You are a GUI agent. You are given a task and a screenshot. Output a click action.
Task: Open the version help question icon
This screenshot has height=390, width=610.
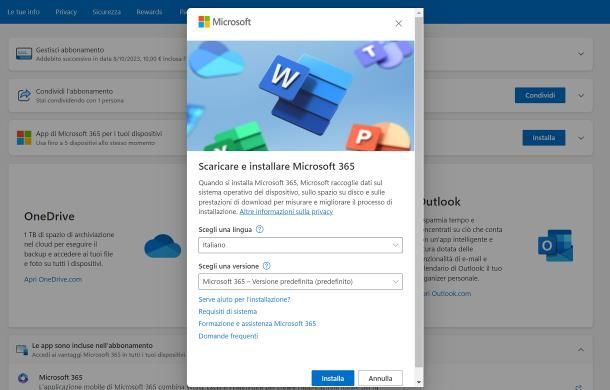click(266, 266)
